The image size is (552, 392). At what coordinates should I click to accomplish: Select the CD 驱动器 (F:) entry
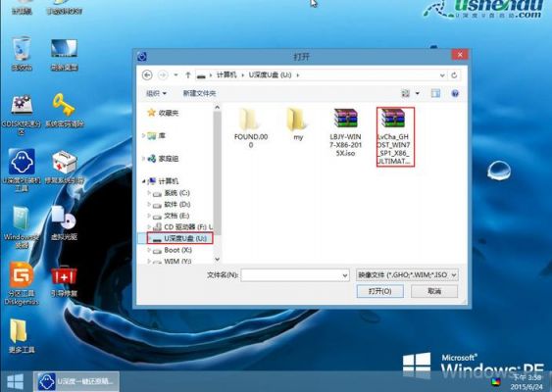click(182, 226)
